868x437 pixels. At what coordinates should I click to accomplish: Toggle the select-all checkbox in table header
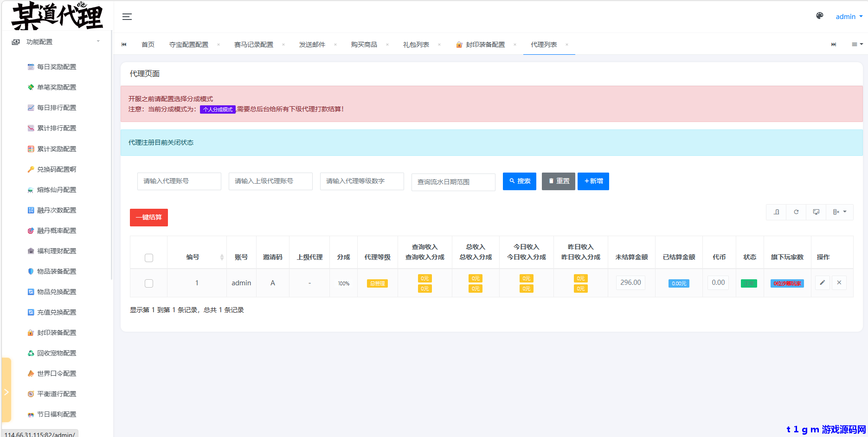(x=149, y=258)
